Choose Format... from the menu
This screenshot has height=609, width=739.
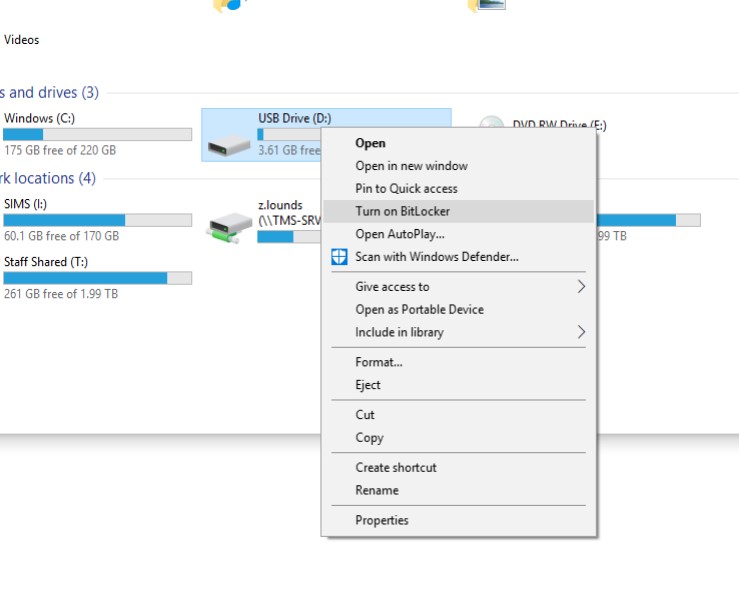458,362
